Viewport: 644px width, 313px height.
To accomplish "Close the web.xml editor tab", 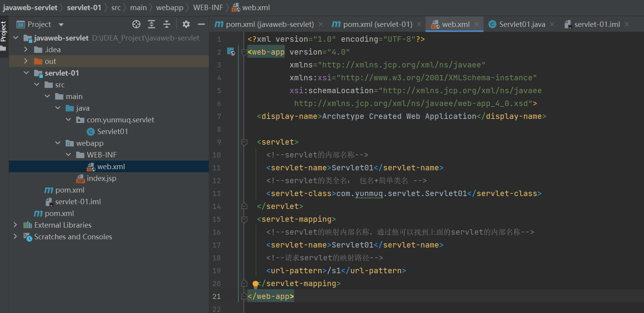I will [x=476, y=24].
